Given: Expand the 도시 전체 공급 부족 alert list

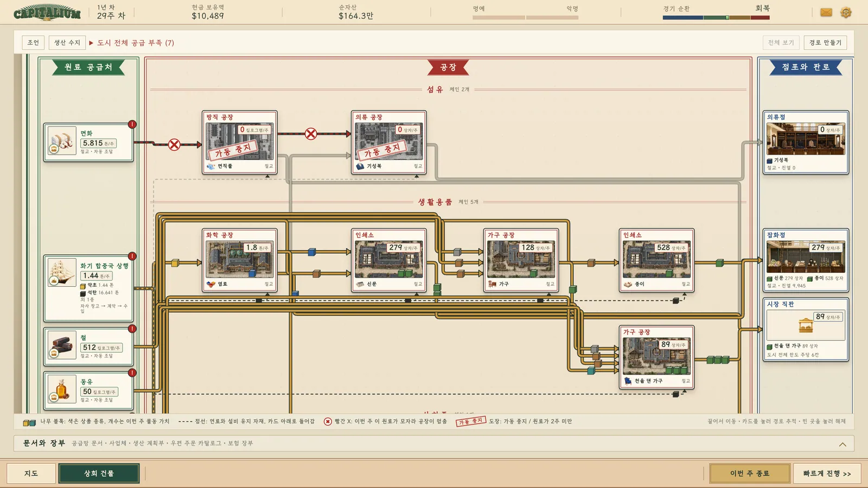Looking at the screenshot, I should (132, 42).
